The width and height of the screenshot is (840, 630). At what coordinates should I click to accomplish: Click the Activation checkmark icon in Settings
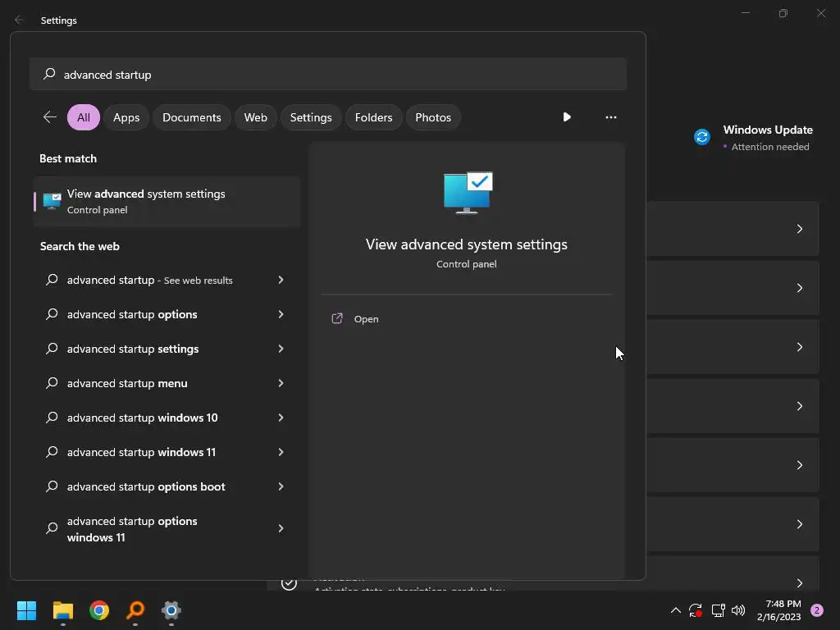289,583
